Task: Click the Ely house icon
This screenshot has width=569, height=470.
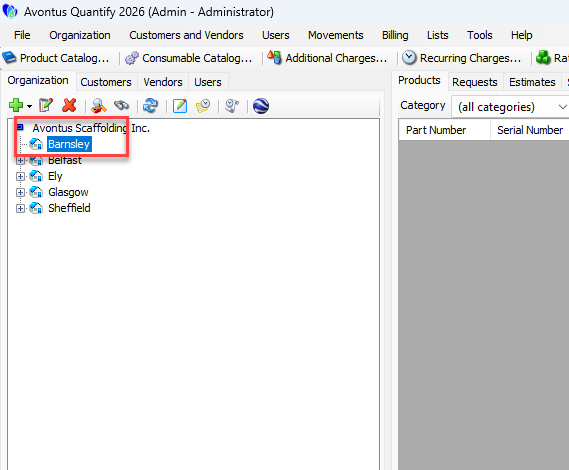Action: (x=36, y=176)
